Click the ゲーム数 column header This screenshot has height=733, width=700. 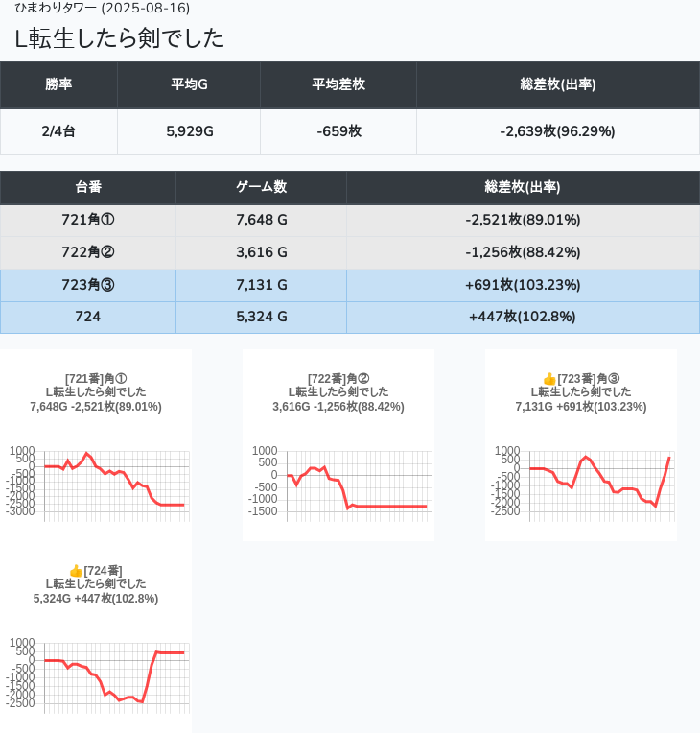click(261, 187)
